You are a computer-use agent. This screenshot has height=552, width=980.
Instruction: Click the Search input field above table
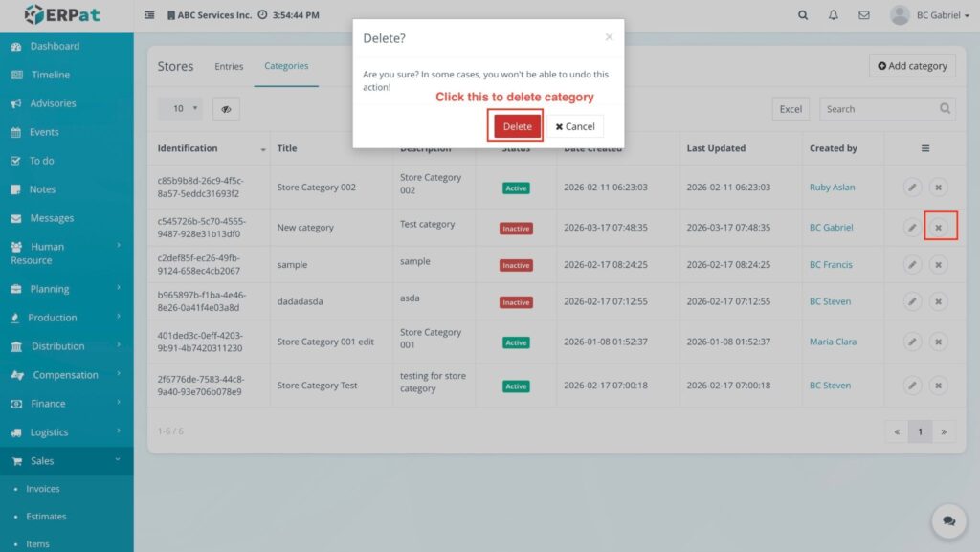coord(878,109)
